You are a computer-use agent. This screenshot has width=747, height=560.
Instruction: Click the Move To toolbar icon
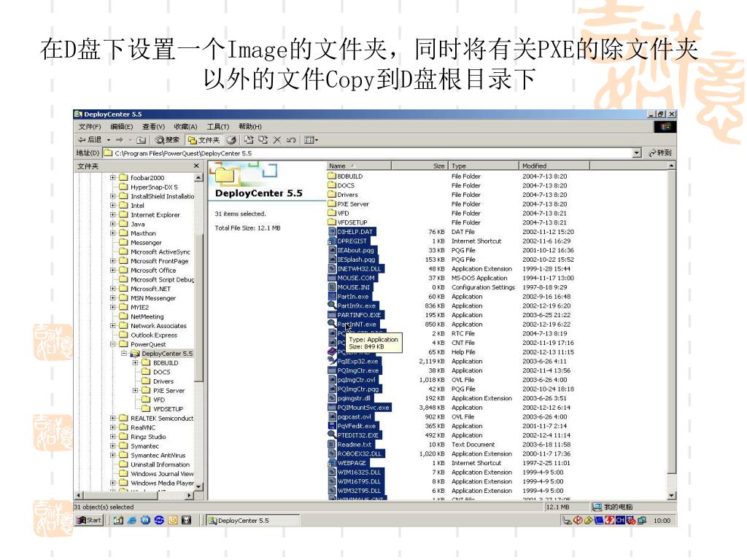pos(249,140)
